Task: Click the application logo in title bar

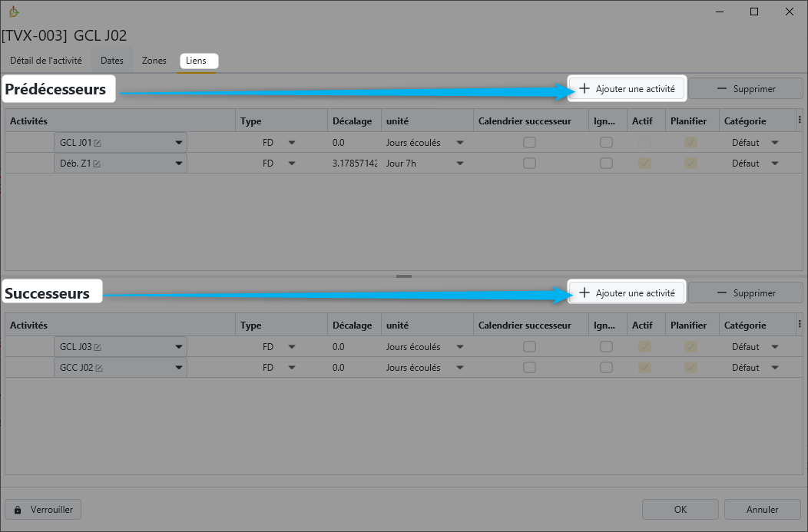Action: click(13, 12)
